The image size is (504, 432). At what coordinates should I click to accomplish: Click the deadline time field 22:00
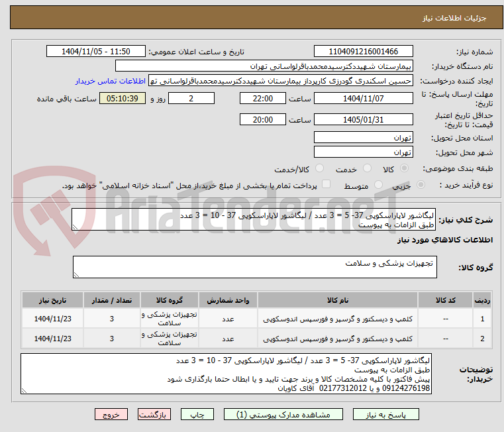pos(263,99)
